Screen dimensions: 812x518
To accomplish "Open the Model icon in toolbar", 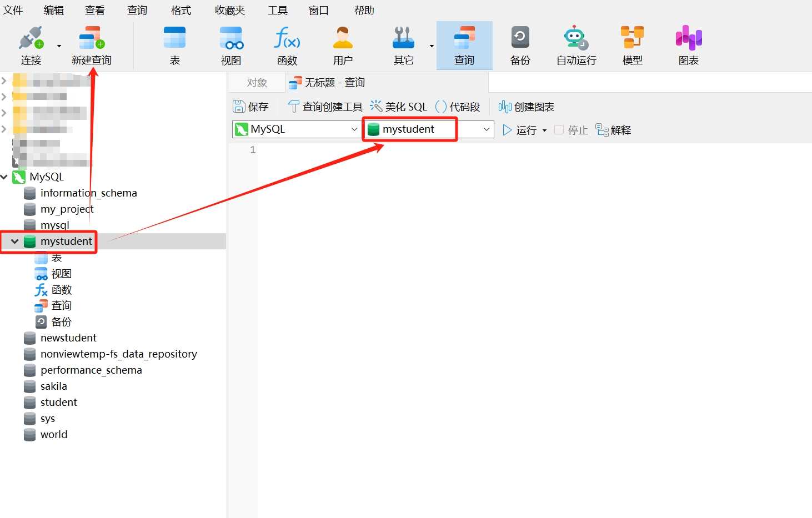I will [632, 38].
